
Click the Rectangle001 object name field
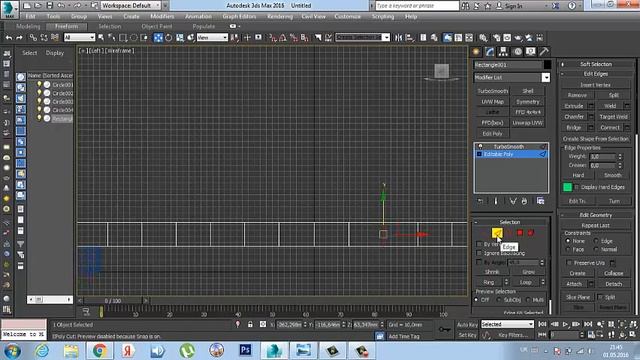(x=508, y=65)
